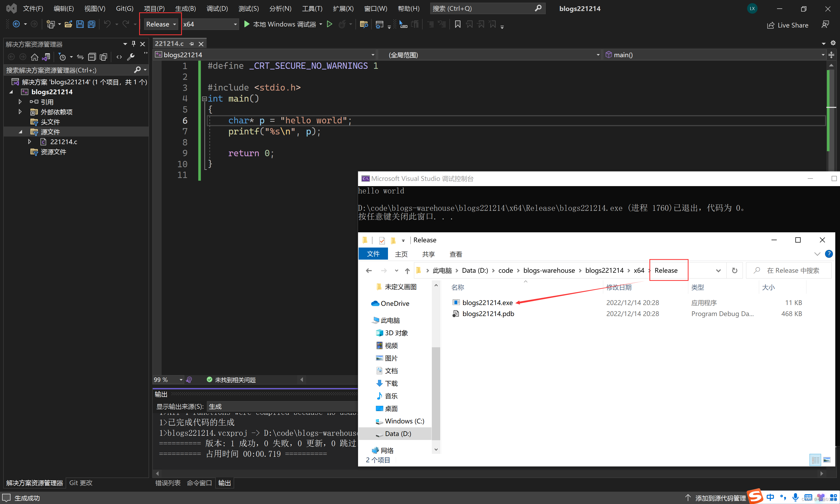Click the blogs-warehouse breadcrumb segment
Viewport: 840px width, 504px height.
[549, 271]
